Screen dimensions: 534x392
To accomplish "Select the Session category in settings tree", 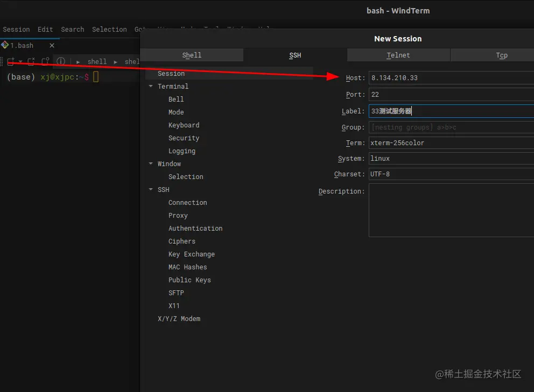I will (229, 74).
